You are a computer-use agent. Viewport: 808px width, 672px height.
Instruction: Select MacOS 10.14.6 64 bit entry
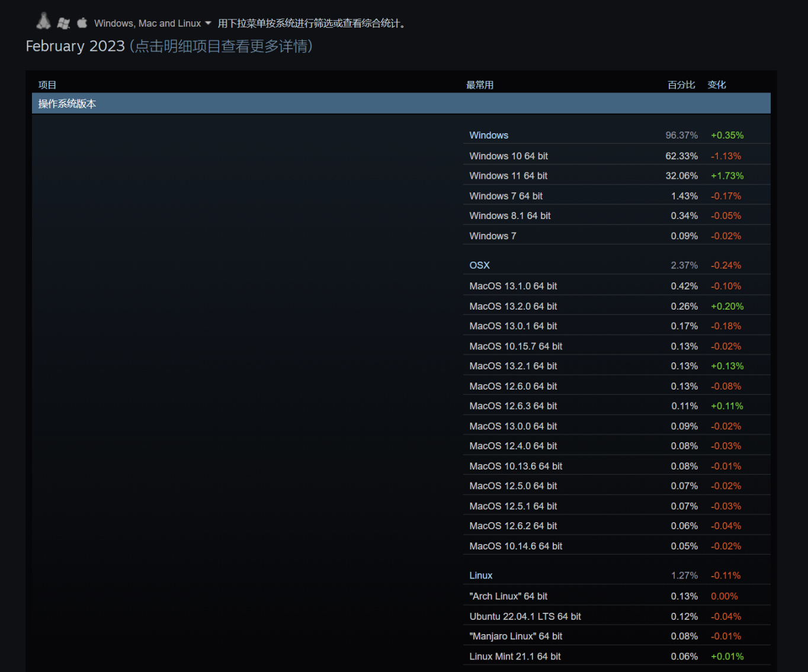(x=617, y=546)
